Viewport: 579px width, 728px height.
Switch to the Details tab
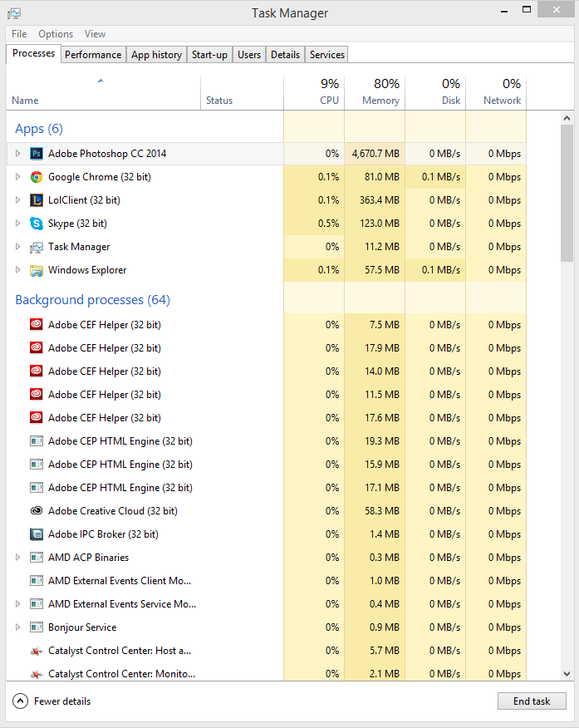pyautogui.click(x=285, y=55)
